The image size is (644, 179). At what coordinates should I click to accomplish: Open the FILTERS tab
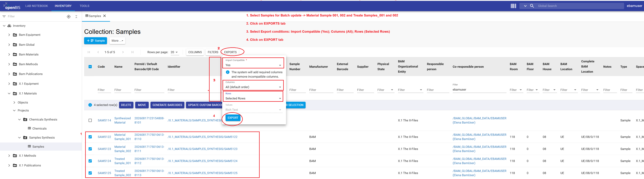(x=213, y=52)
